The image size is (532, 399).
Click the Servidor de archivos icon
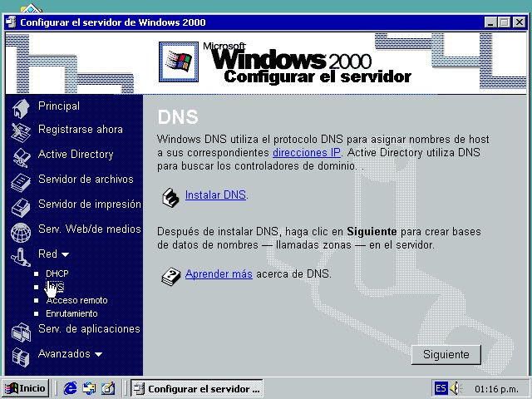21,183
